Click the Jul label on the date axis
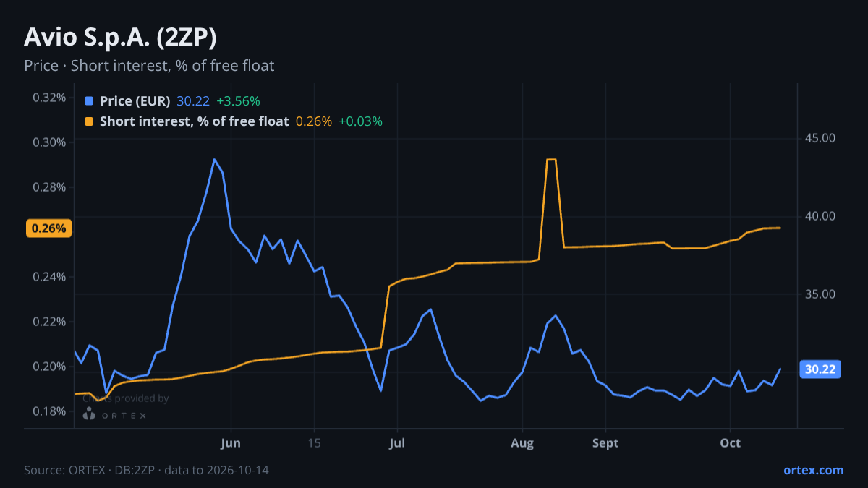 click(397, 443)
